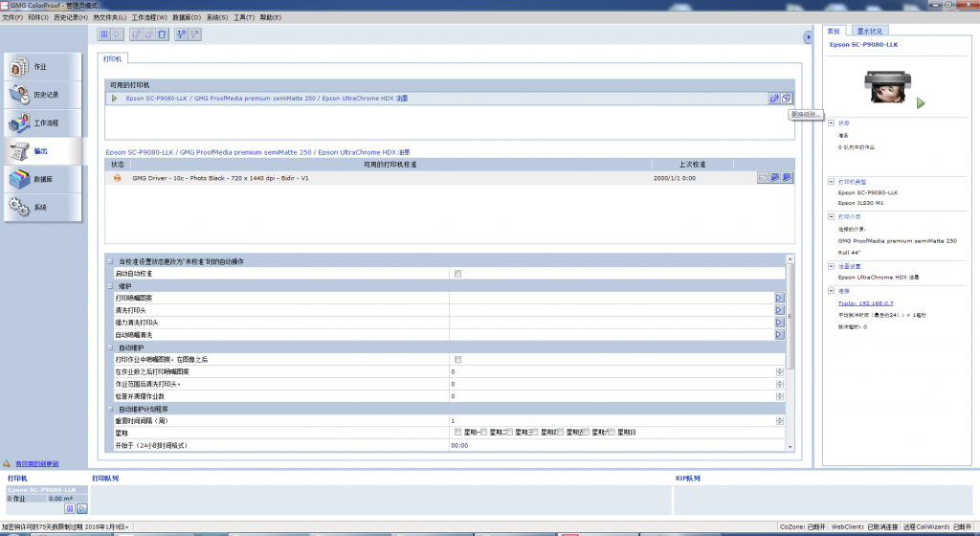Open the 数据库 (Database) sidebar section
The image size is (980, 536).
click(42, 179)
